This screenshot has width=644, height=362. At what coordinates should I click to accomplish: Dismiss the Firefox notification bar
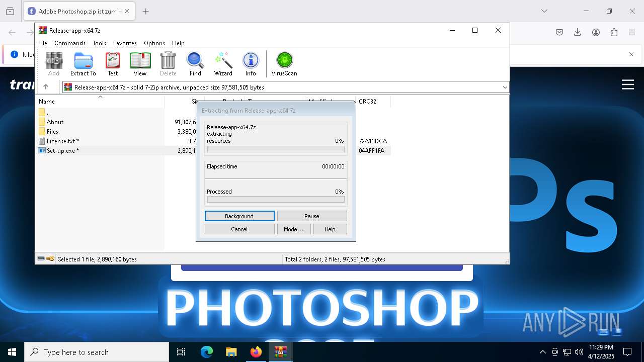631,54
